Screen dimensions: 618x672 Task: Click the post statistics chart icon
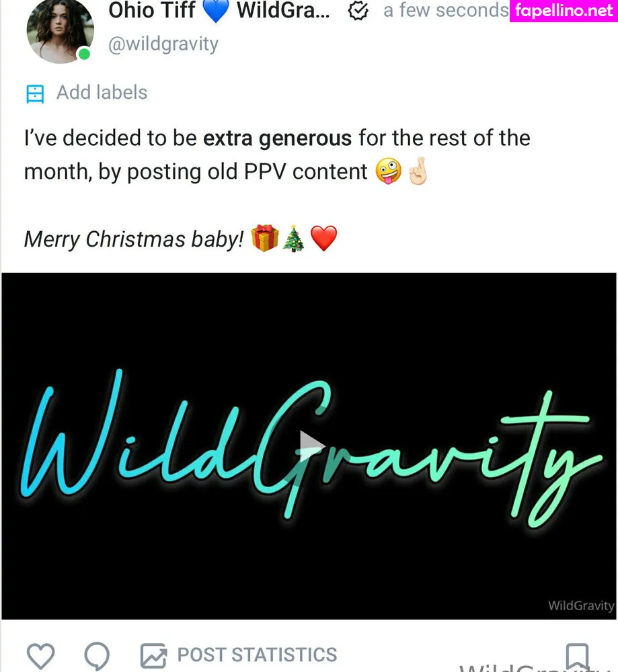click(153, 655)
